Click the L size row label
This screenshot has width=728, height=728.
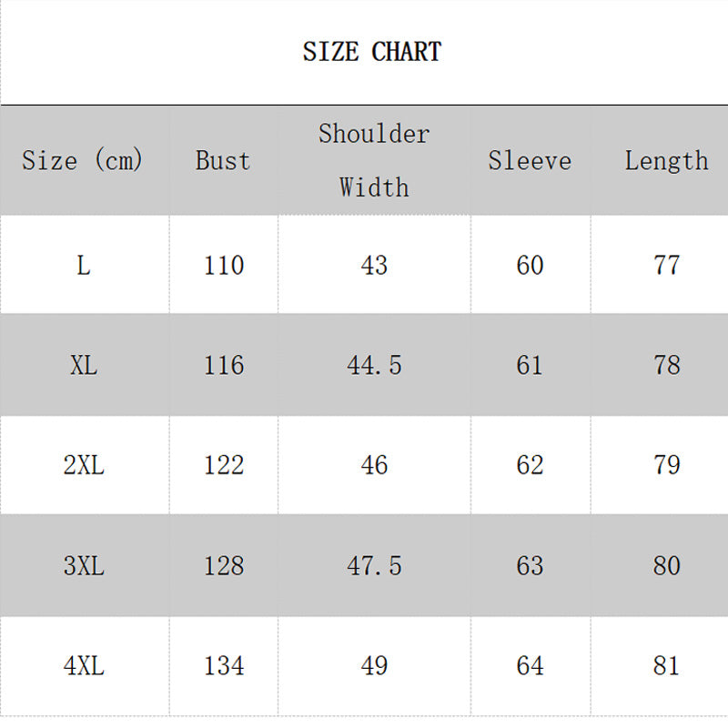[x=84, y=266]
